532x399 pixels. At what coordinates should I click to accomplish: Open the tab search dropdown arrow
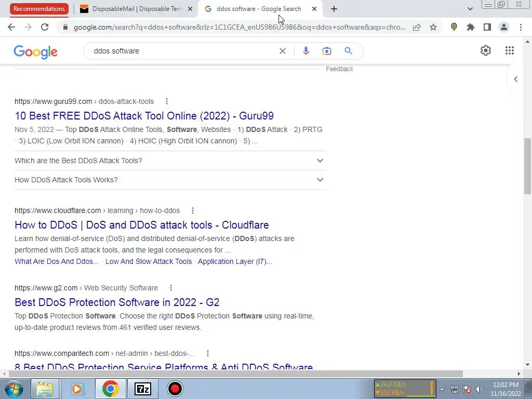coord(470,9)
